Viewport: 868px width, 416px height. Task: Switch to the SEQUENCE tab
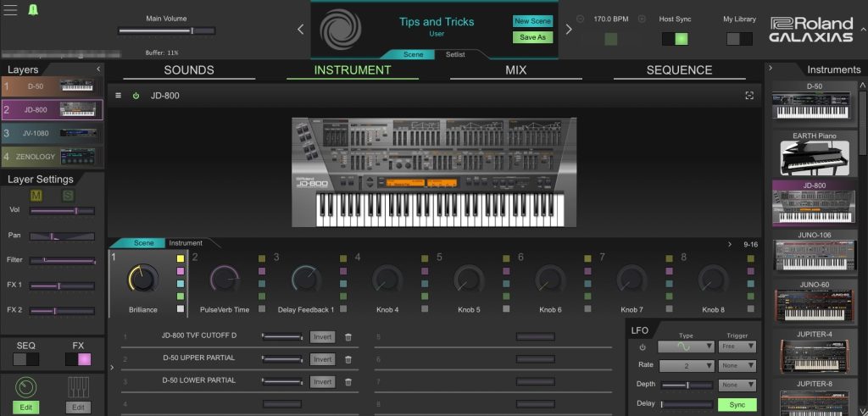(679, 70)
